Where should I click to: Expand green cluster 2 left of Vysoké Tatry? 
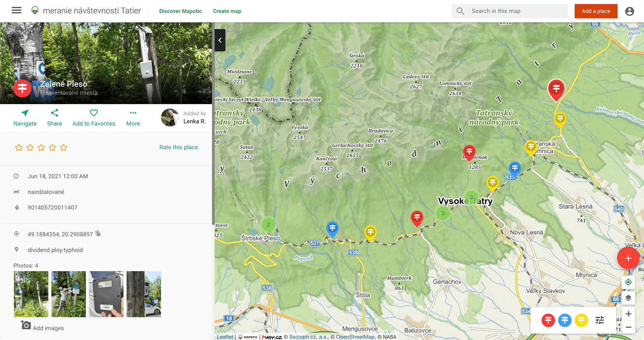[443, 213]
